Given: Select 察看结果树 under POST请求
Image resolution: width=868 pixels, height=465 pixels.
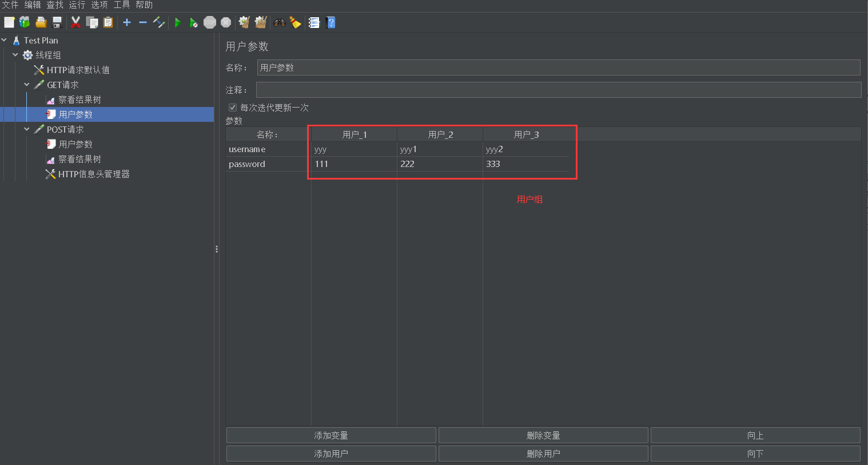Looking at the screenshot, I should click(x=79, y=159).
